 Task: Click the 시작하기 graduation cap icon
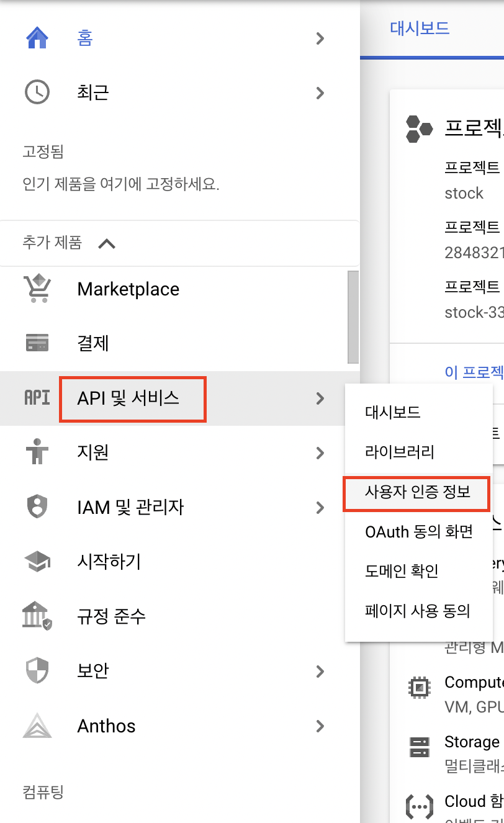pos(37,561)
